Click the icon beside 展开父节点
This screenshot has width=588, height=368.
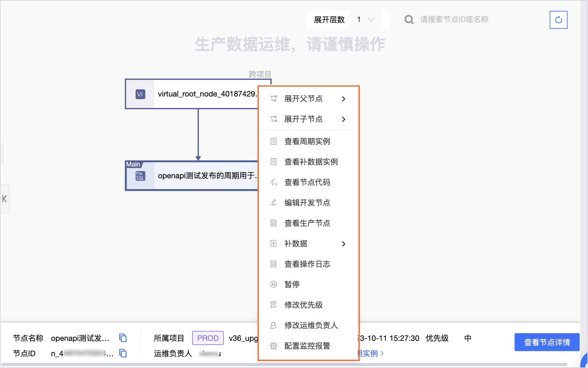click(274, 99)
